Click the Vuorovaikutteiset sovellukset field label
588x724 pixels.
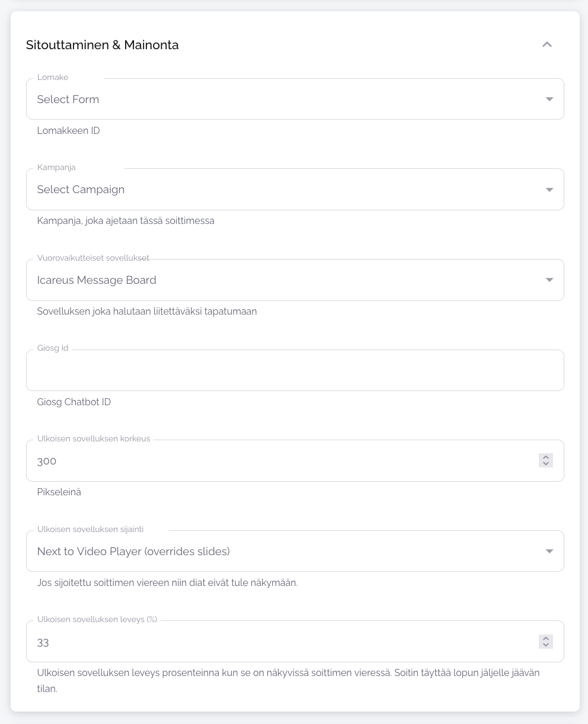93,258
